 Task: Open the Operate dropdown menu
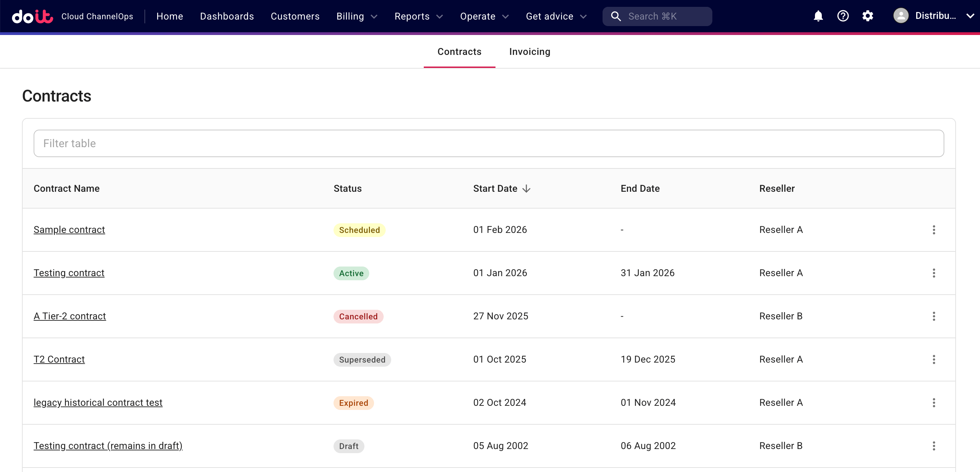pyautogui.click(x=484, y=16)
